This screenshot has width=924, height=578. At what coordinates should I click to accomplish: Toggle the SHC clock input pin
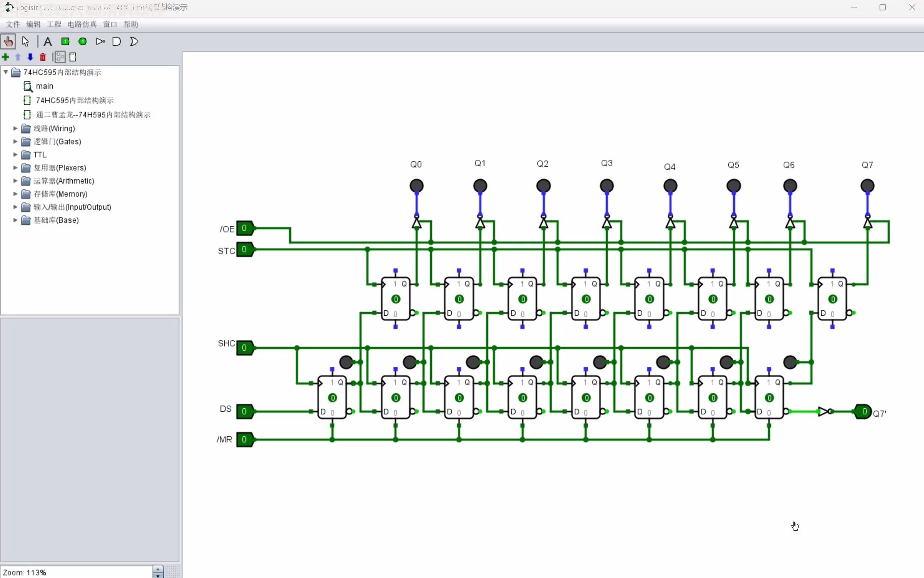[244, 348]
